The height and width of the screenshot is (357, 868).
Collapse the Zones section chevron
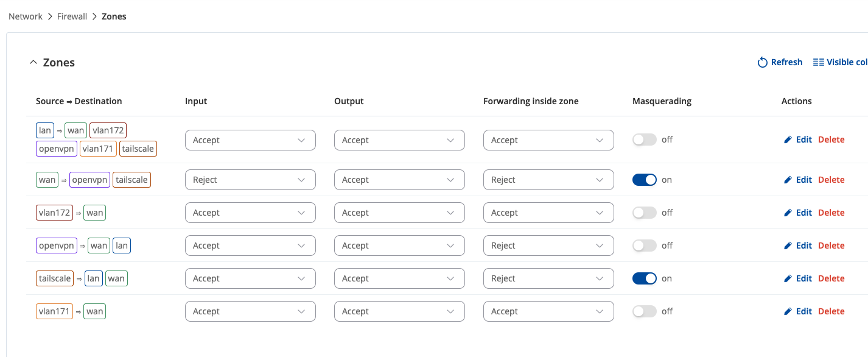coord(33,63)
